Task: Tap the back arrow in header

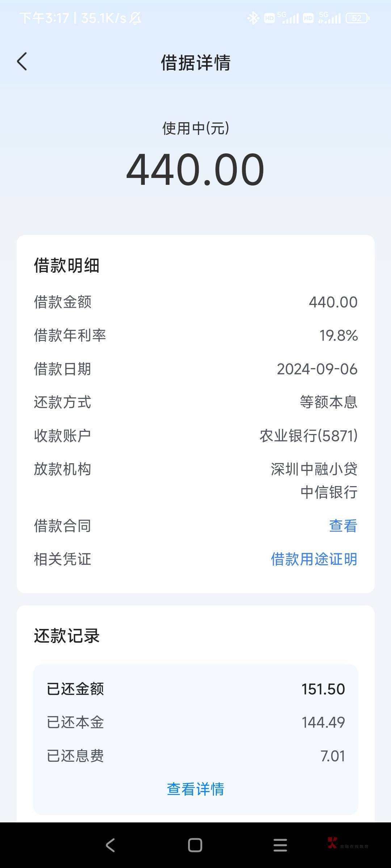Action: [x=22, y=61]
